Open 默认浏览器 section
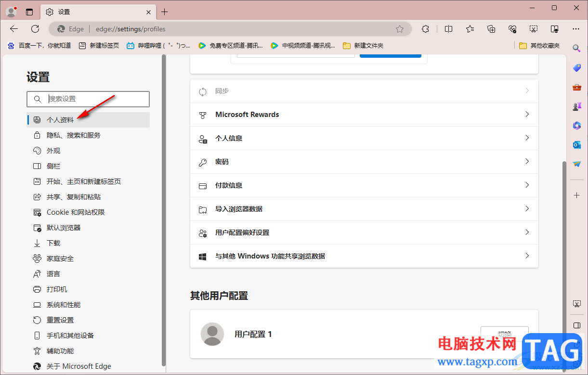This screenshot has width=588, height=375. (88, 228)
